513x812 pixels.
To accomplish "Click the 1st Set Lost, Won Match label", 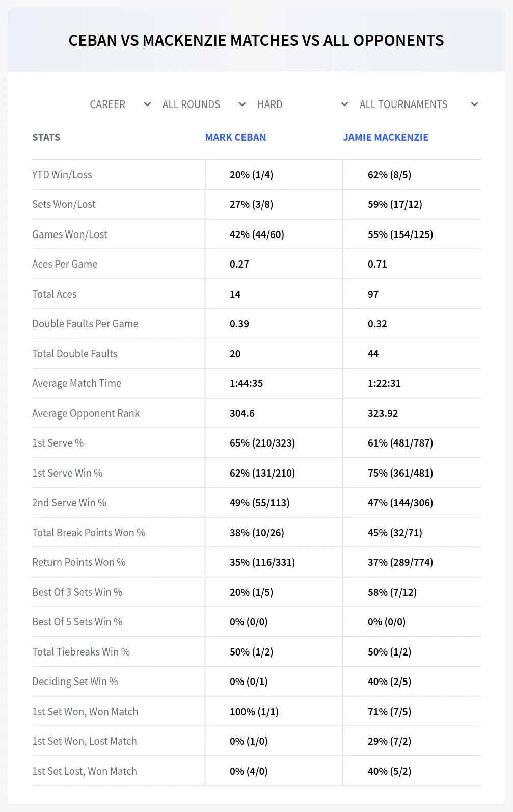I will pos(85,771).
